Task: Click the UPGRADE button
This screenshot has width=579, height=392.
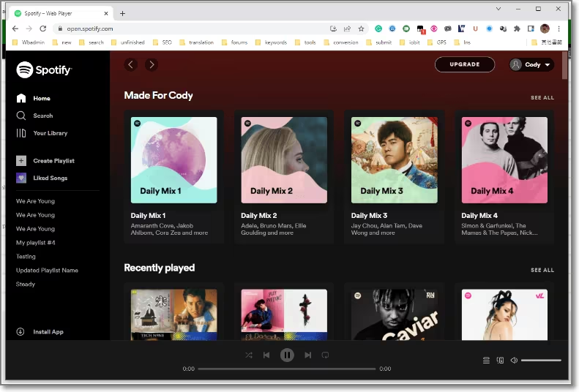Action: tap(464, 64)
